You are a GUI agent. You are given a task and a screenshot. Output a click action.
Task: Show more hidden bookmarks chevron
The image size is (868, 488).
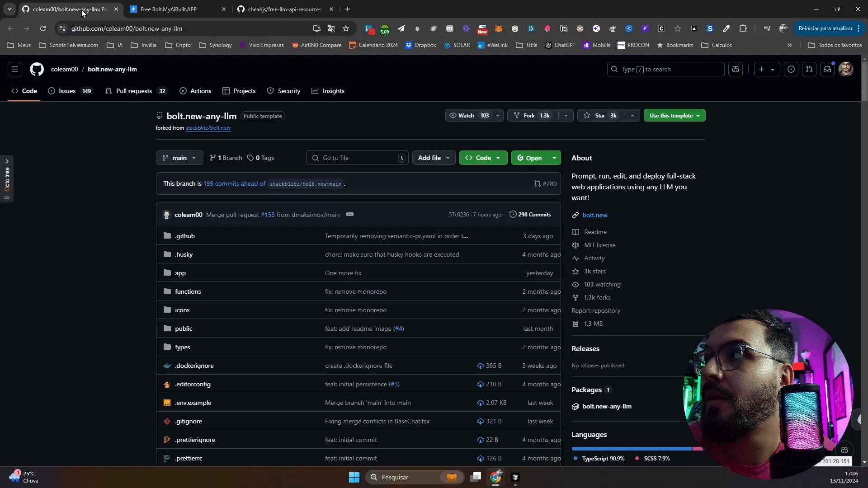coord(789,45)
